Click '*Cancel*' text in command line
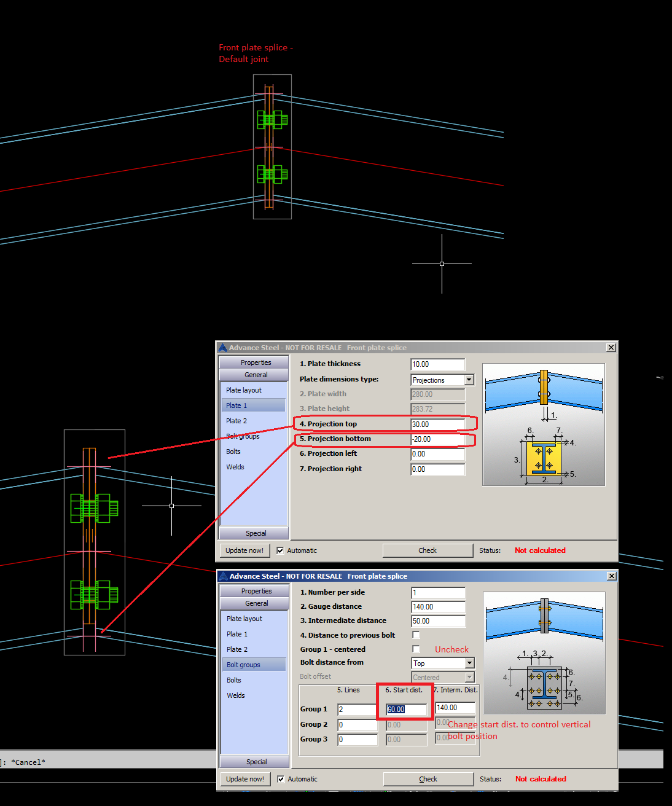Image resolution: width=672 pixels, height=806 pixels. click(x=28, y=762)
